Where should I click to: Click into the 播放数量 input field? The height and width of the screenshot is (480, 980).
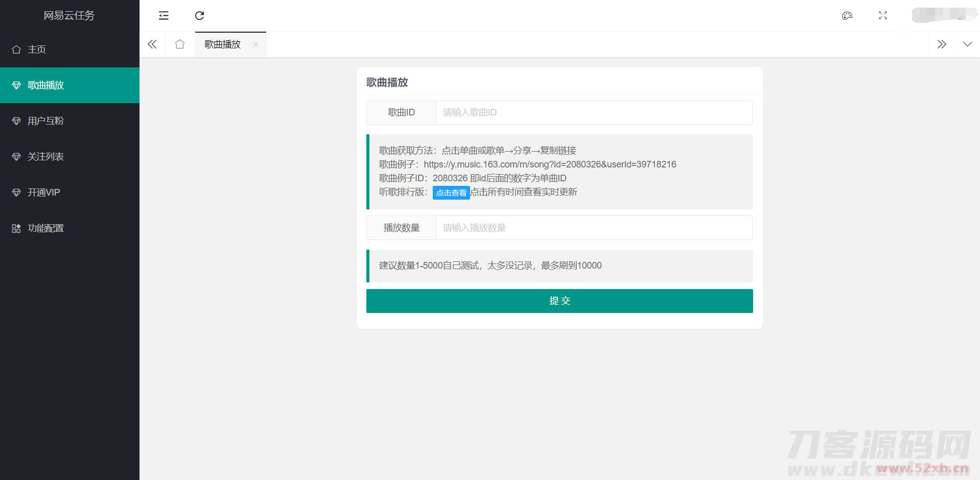click(593, 228)
